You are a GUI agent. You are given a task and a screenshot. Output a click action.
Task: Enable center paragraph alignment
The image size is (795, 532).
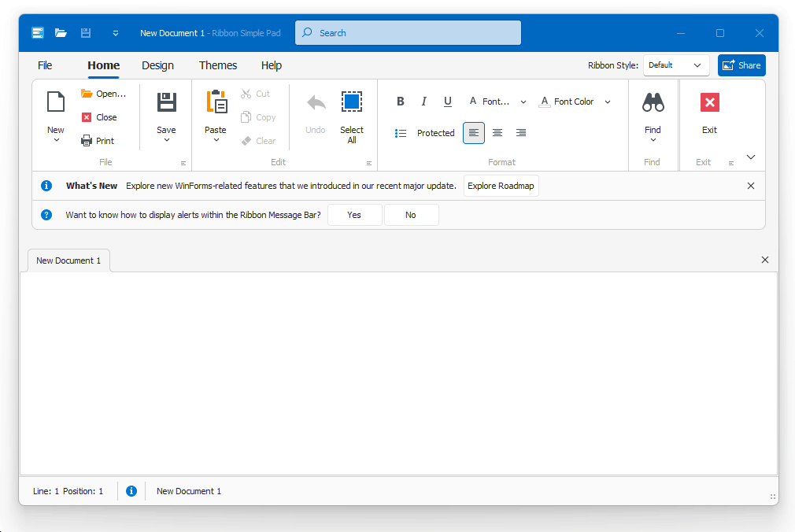point(497,132)
